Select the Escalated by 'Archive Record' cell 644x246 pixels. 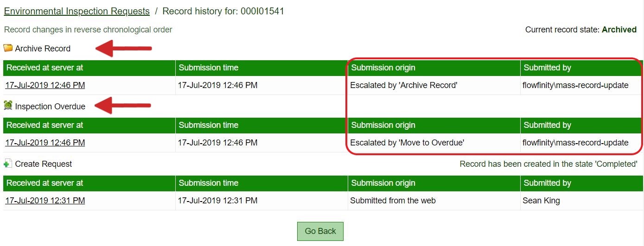(434, 85)
